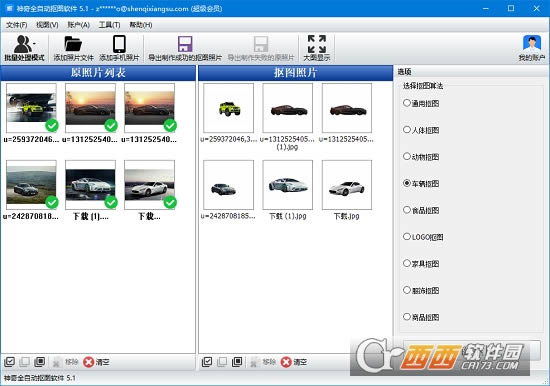The height and width of the screenshot is (386, 550).
Task: Open the 添加照片文件 folder icon
Action: click(73, 44)
